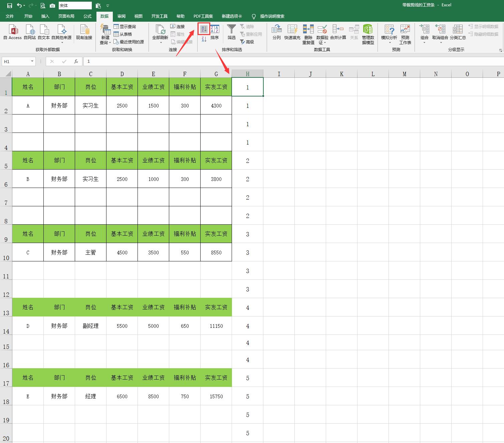
Task: Click the Connections button (连接)
Action: tap(178, 26)
